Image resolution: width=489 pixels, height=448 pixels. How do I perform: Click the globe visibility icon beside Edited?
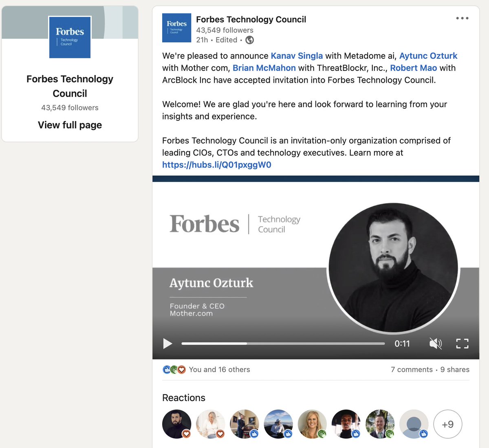click(249, 40)
